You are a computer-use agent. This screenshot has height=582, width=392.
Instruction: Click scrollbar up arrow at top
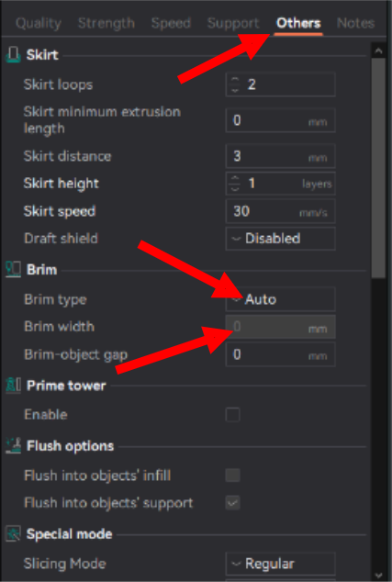[378, 50]
